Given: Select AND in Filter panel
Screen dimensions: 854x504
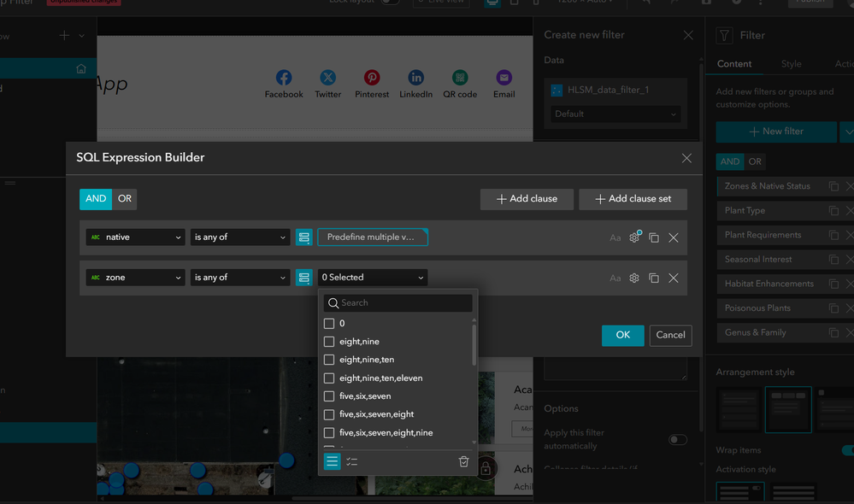Looking at the screenshot, I should click(x=730, y=161).
